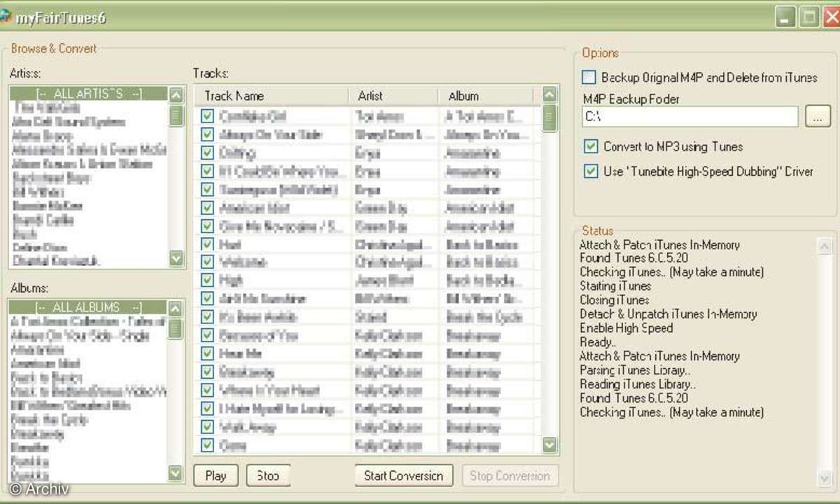840x504 pixels.
Task: Click the Ready.. status line
Action: coord(598,342)
